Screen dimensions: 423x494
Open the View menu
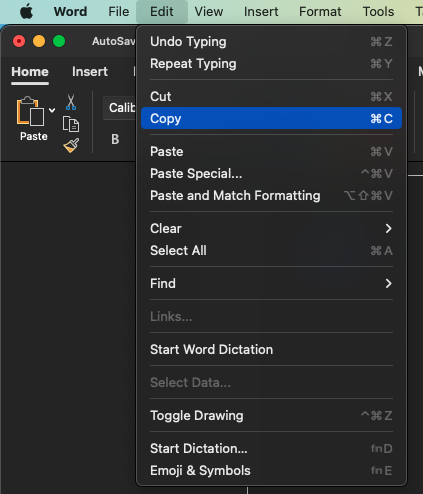point(209,12)
